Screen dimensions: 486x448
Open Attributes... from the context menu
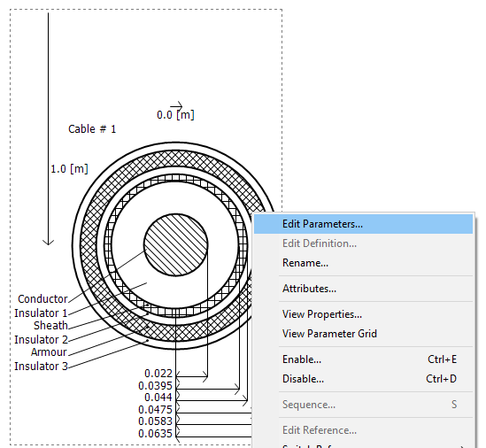[363, 289]
